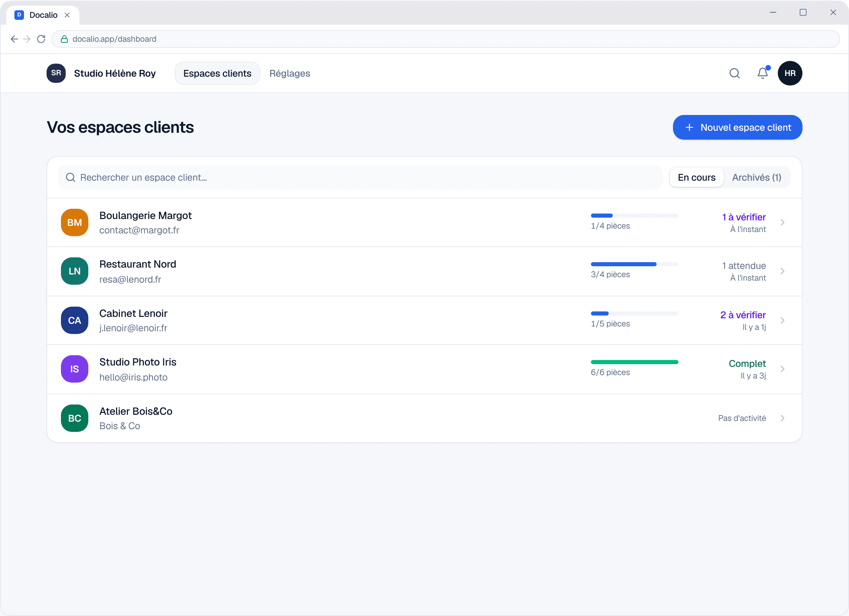This screenshot has width=849, height=616.
Task: Click the Studio Photo Iris progress bar
Action: (634, 362)
